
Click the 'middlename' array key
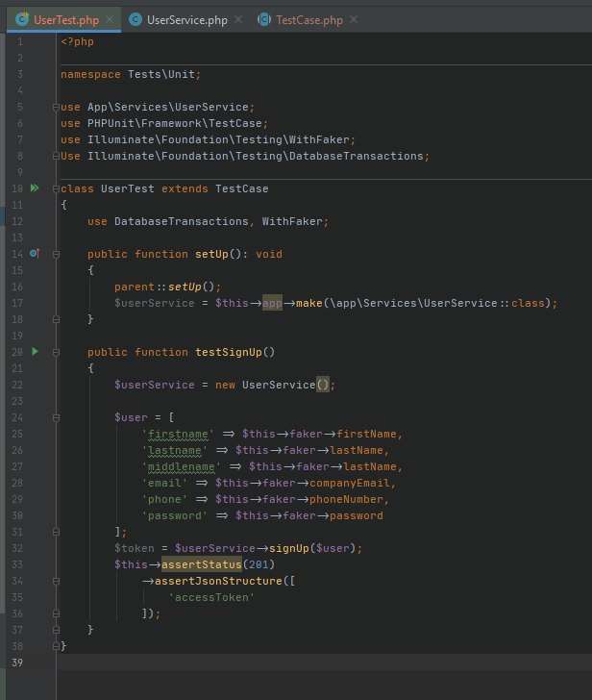[x=181, y=466]
